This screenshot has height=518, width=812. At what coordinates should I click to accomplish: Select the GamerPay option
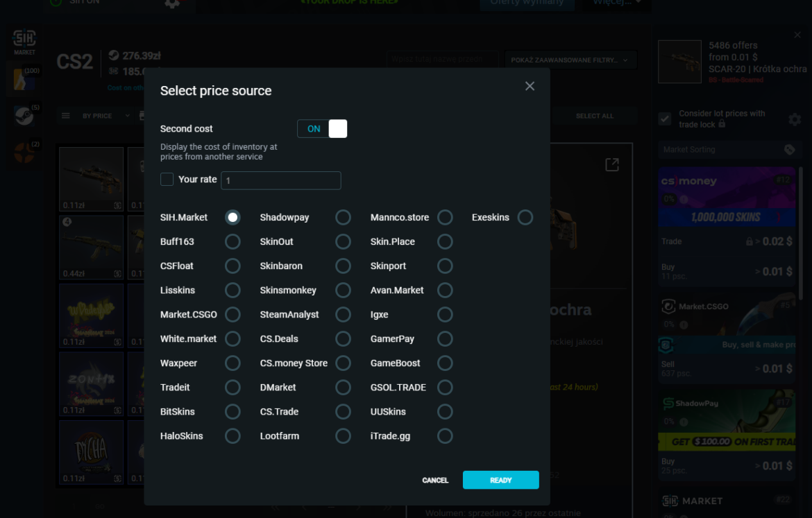click(x=445, y=339)
